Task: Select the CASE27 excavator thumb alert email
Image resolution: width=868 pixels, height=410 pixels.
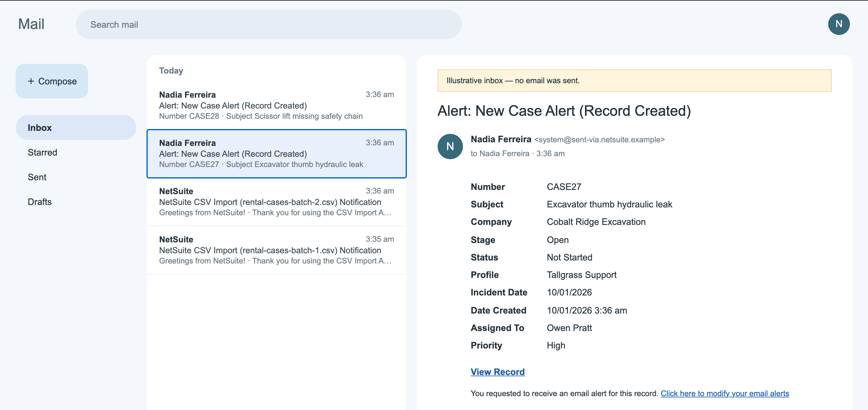Action: coord(276,153)
